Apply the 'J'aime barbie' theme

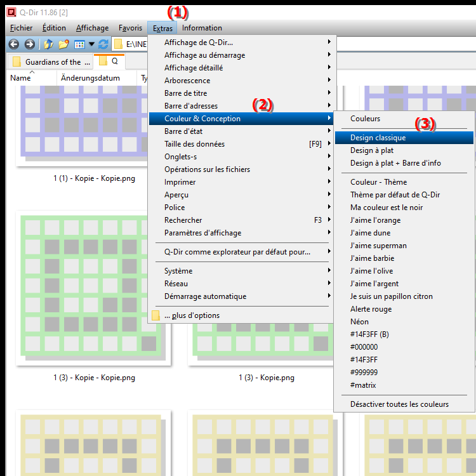pyautogui.click(x=404, y=258)
